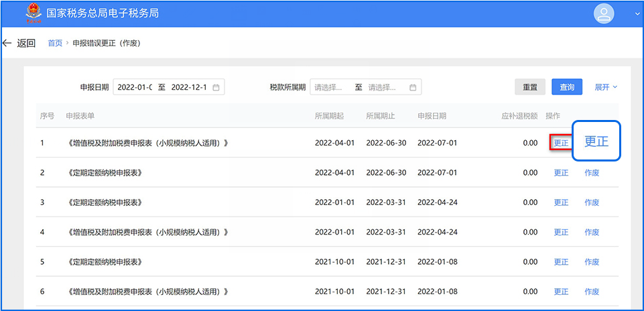The image size is (644, 311).
Task: Click 作废 for row 4 VAT declaration
Action: coord(592,232)
